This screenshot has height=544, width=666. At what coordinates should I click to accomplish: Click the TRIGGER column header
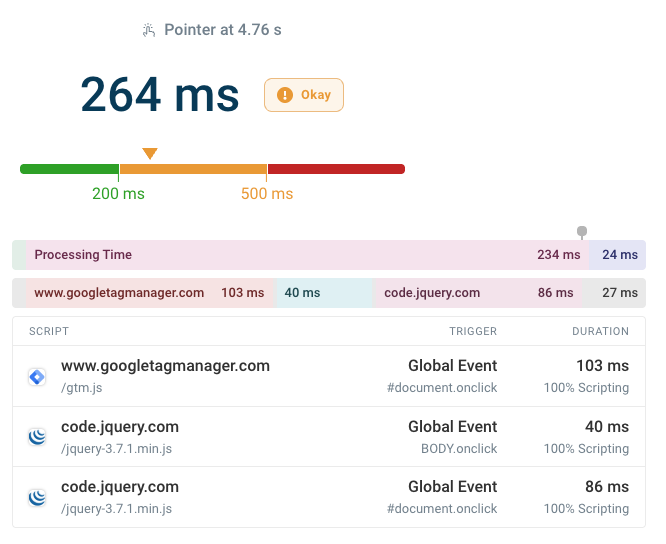(x=473, y=331)
